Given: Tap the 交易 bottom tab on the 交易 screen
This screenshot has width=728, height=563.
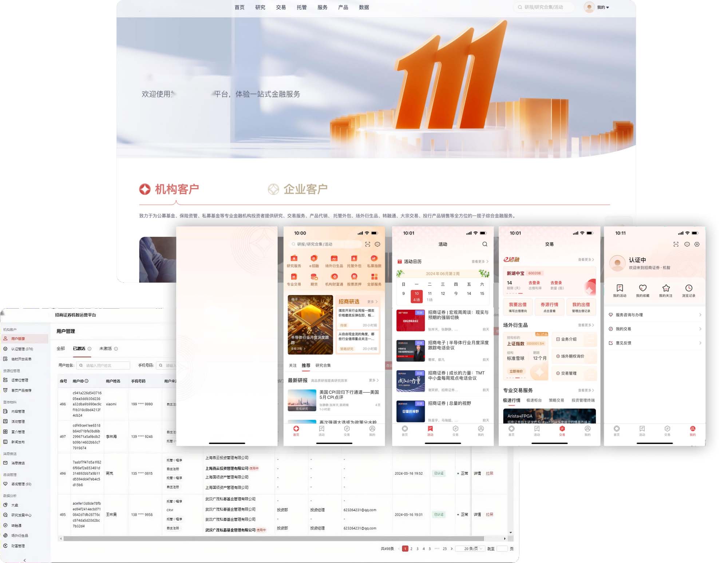Looking at the screenshot, I should pyautogui.click(x=562, y=431).
